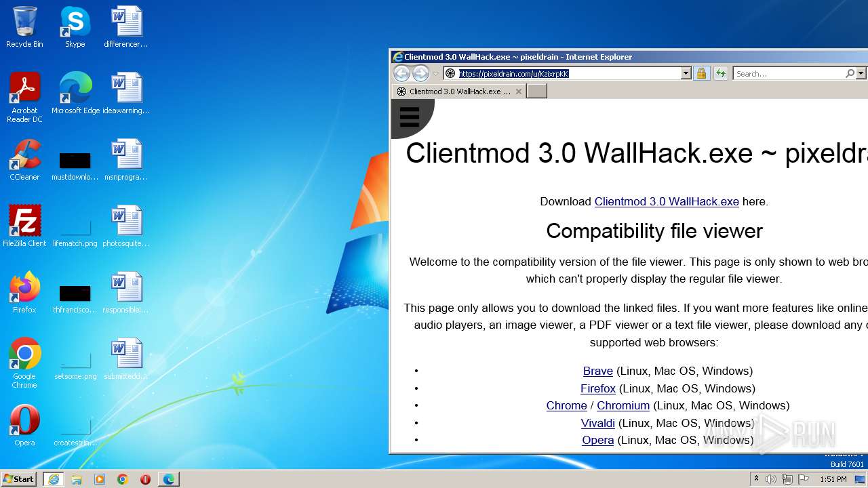Select the Clientmod 3.0 WallHack.exe tab
The image size is (868, 488).
pyautogui.click(x=459, y=91)
